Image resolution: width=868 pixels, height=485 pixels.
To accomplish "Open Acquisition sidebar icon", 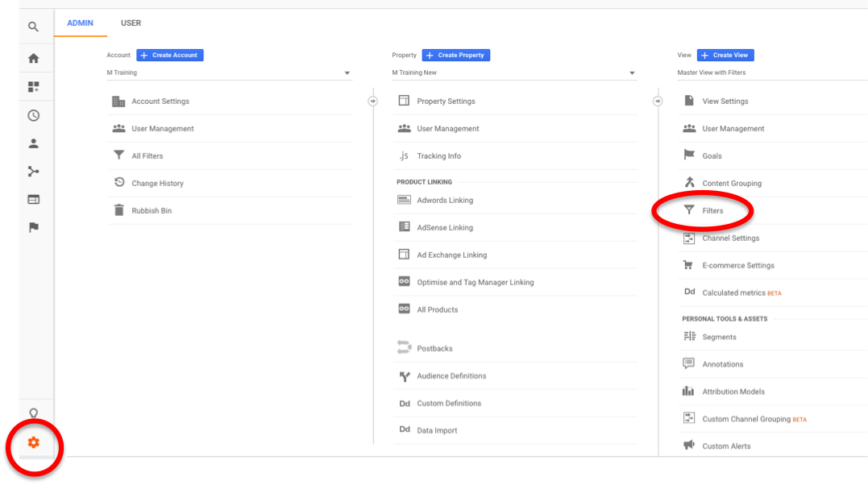I will pos(33,172).
